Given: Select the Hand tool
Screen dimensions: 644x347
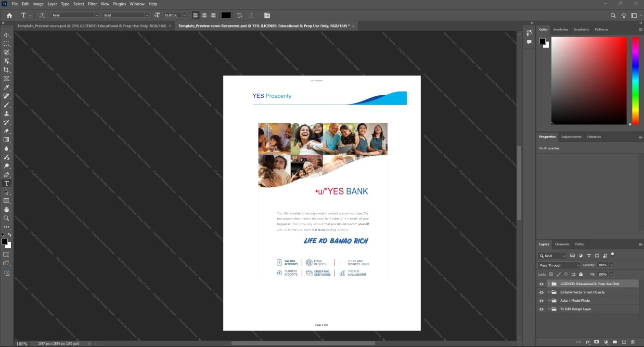Looking at the screenshot, I should [6, 210].
